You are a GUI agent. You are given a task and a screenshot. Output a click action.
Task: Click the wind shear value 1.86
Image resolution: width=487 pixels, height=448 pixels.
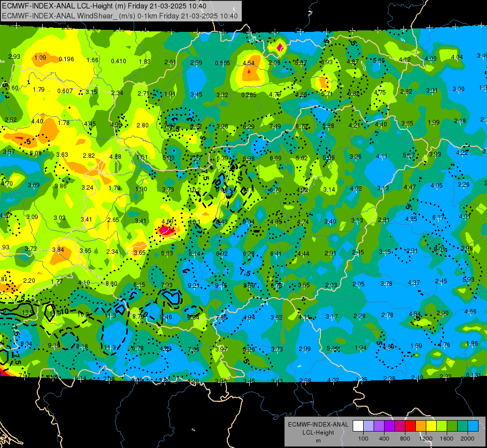(x=472, y=343)
